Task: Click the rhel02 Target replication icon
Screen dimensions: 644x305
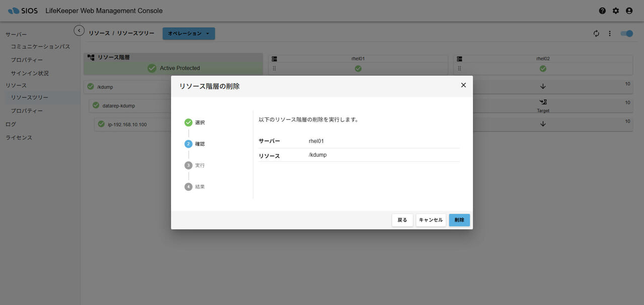Action: point(543,103)
